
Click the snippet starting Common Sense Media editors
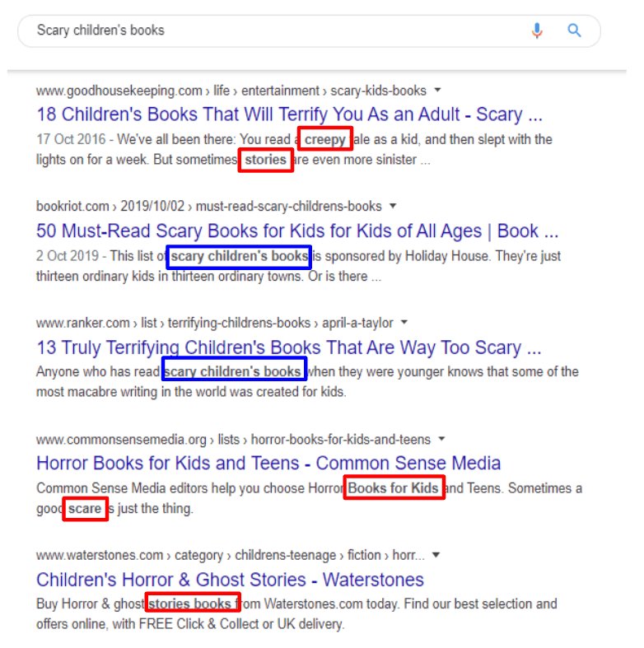309,498
